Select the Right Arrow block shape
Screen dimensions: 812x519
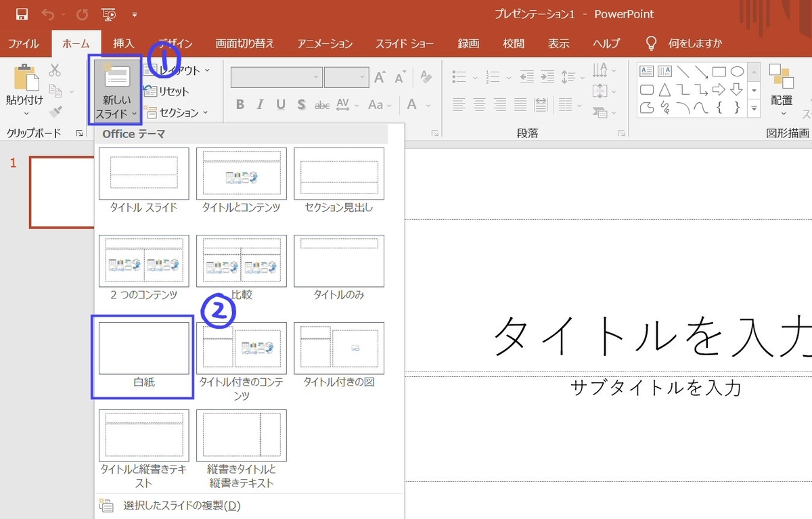[719, 89]
